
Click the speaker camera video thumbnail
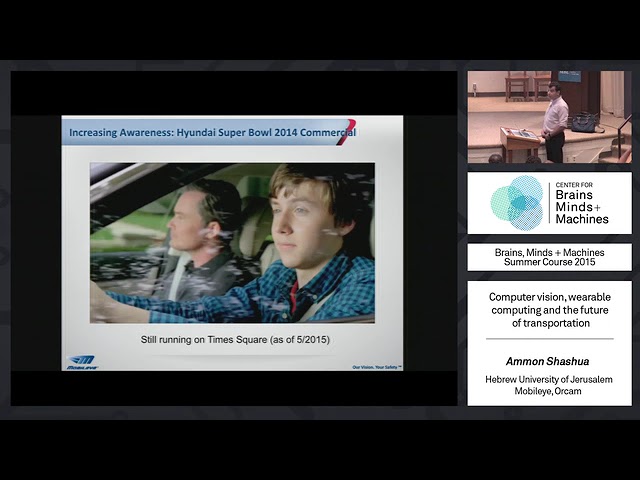click(549, 117)
